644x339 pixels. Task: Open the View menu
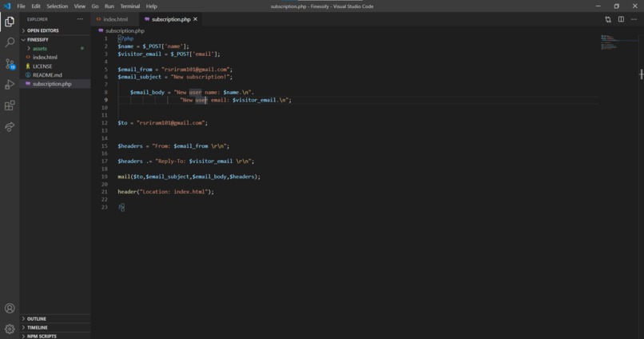[80, 6]
